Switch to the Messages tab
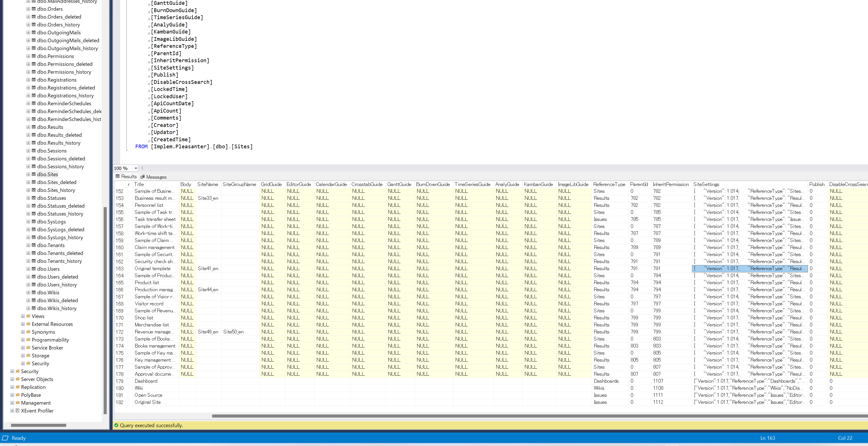This screenshot has height=446, width=868. click(x=153, y=177)
